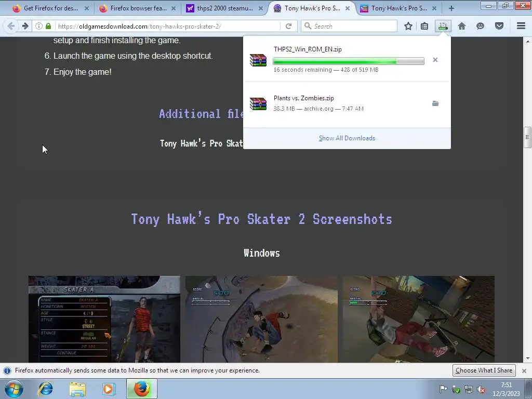Open the Skater A character screenshot thumbnail
The height and width of the screenshot is (399, 532).
(x=104, y=320)
